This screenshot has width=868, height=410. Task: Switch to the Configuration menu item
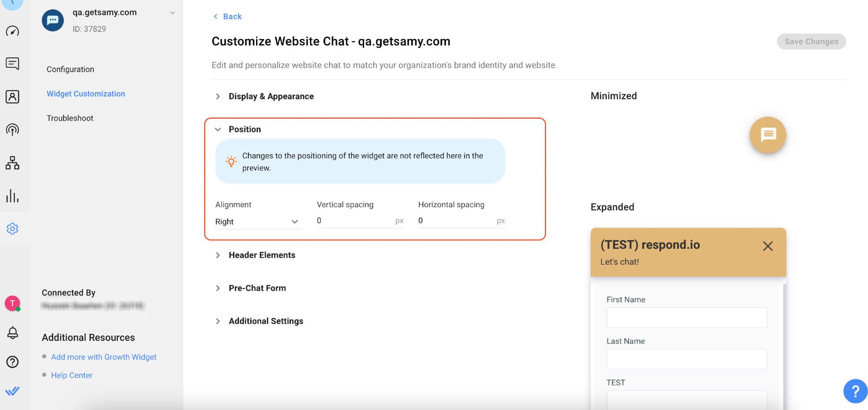pos(70,69)
